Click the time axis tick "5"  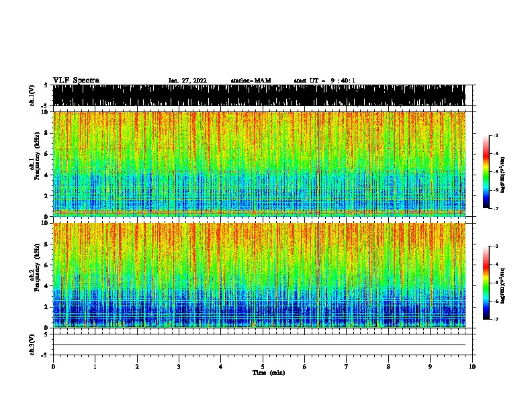(263, 367)
